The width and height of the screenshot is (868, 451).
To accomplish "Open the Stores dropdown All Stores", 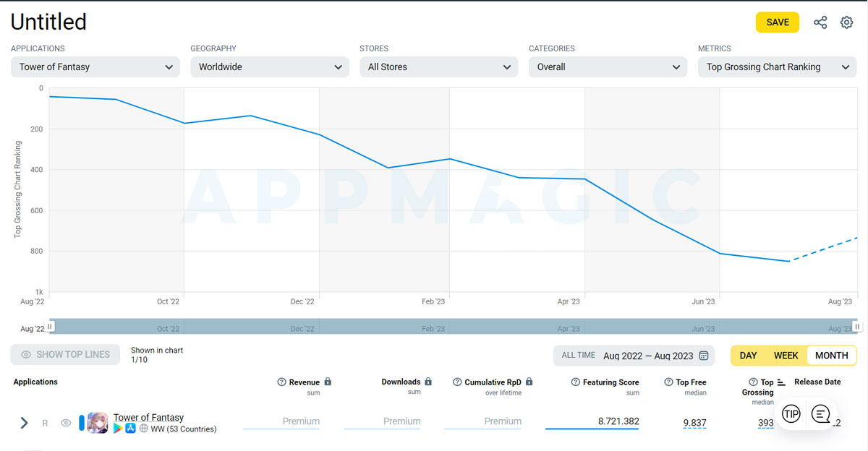I will pyautogui.click(x=439, y=66).
